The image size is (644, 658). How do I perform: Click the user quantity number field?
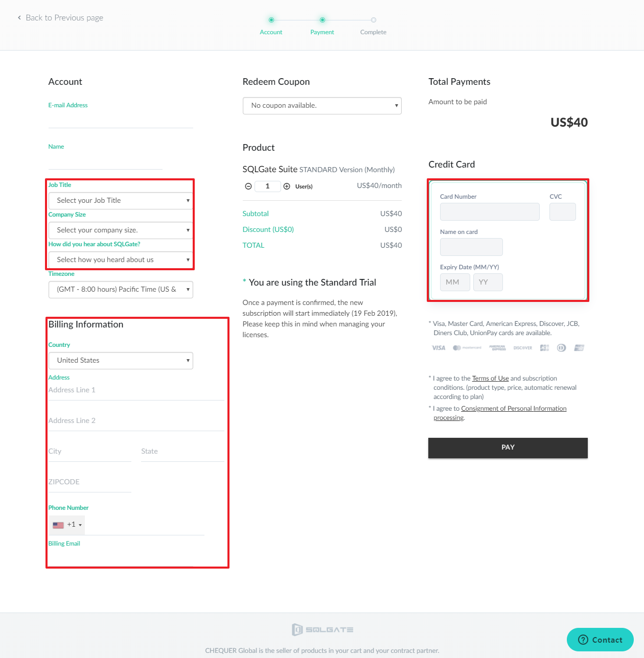[267, 186]
